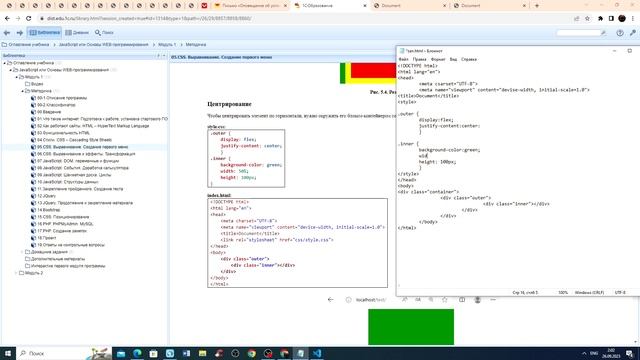Go back in the Chrome browser
Viewport: 640px width, 360px height.
point(7,18)
